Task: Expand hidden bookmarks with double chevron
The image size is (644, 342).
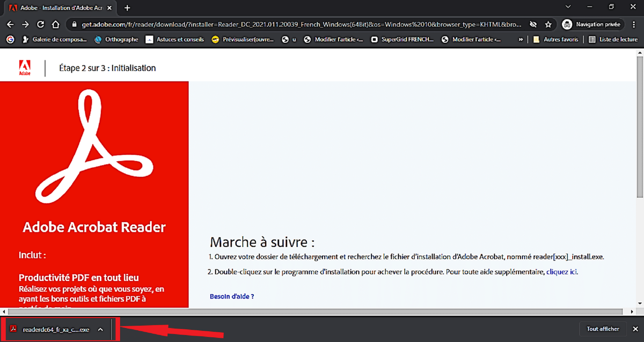Action: point(521,39)
